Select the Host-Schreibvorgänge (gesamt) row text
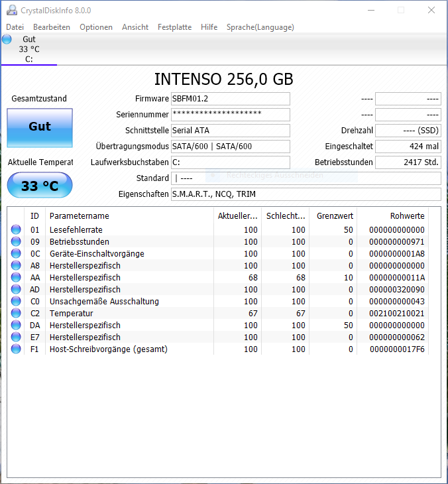 point(109,349)
